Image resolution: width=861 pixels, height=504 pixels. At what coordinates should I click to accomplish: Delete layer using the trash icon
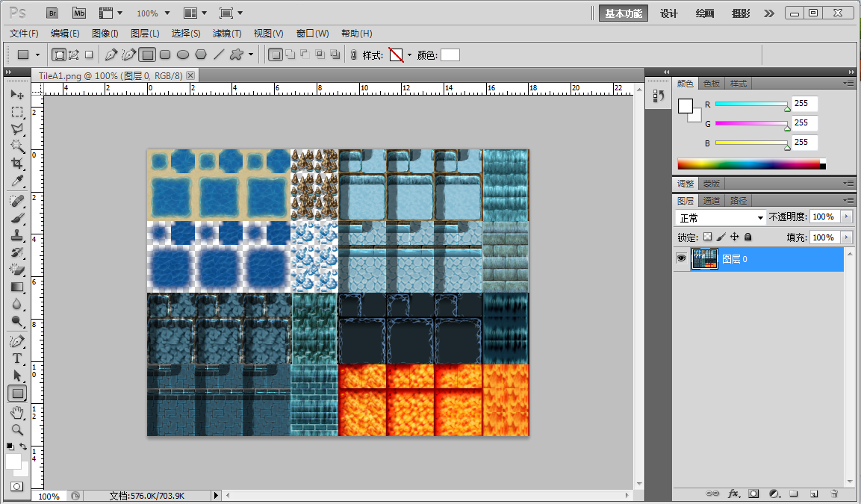pos(834,494)
